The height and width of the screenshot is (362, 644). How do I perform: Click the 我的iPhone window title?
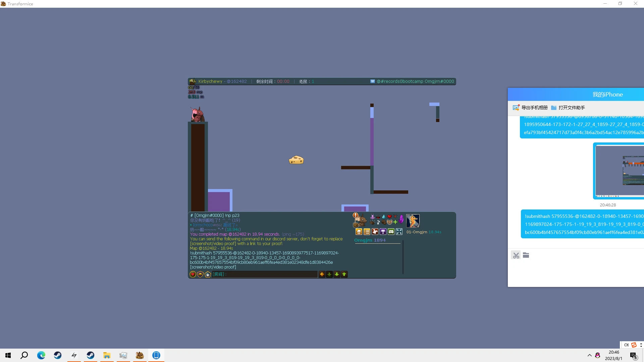tap(607, 95)
